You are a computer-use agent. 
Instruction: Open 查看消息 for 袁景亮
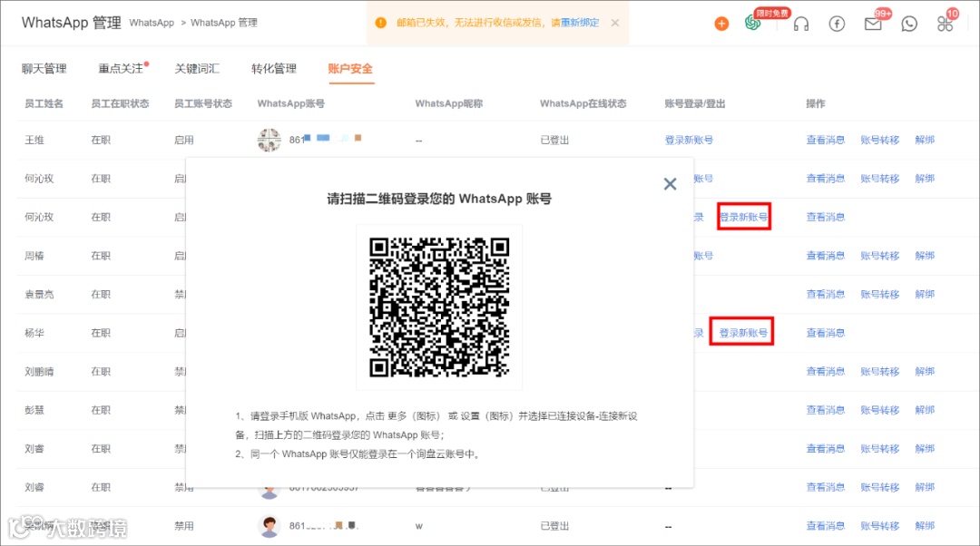pyautogui.click(x=826, y=294)
